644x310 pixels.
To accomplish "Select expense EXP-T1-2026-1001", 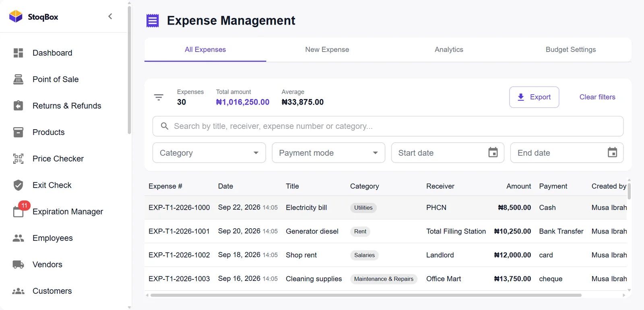I will (179, 231).
